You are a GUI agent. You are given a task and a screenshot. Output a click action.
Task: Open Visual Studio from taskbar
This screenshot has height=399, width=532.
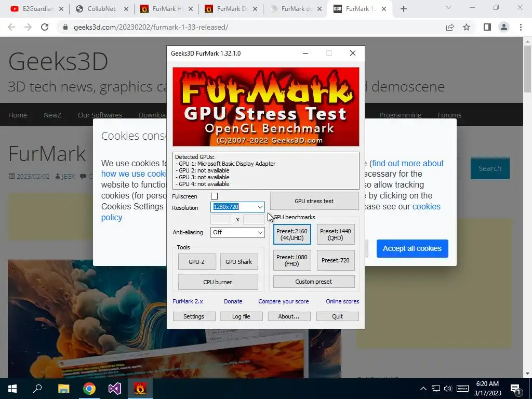pos(115,389)
